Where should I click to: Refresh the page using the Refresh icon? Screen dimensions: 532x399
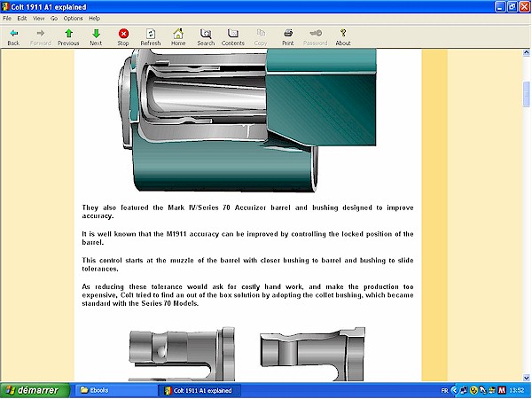(x=151, y=34)
